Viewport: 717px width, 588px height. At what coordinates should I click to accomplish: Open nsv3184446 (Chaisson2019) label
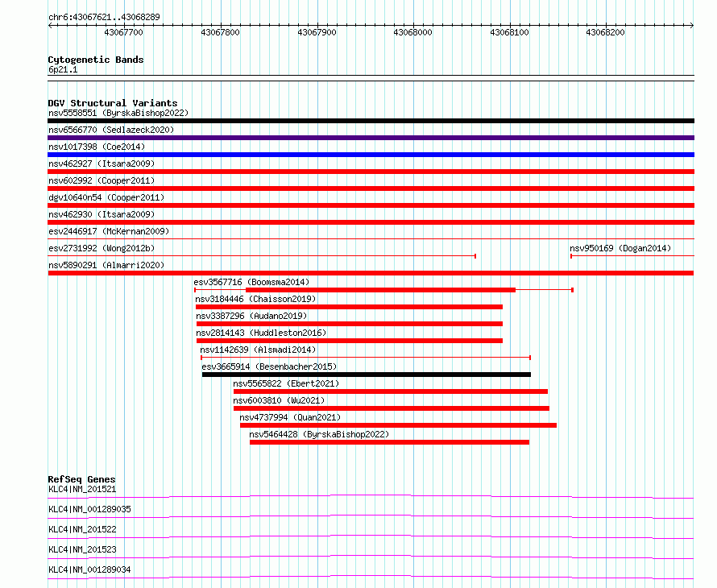[x=255, y=299]
